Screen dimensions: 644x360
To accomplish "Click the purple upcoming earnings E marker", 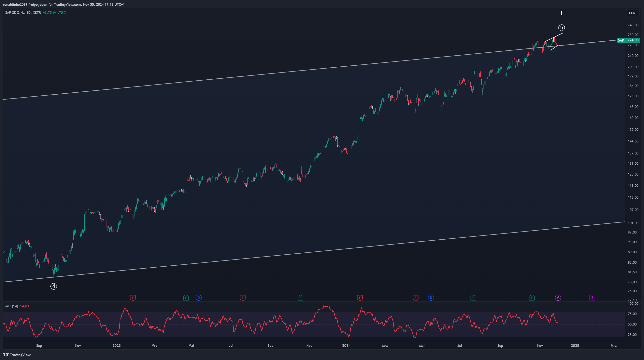I will click(x=592, y=298).
